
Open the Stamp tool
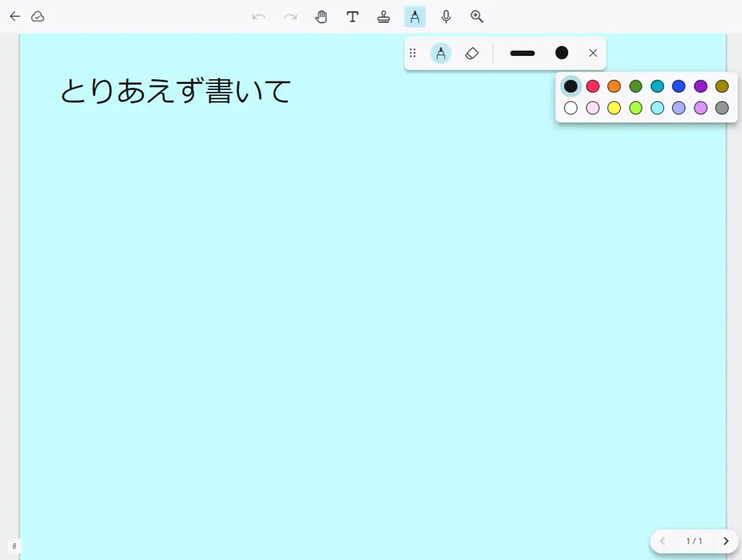(383, 16)
